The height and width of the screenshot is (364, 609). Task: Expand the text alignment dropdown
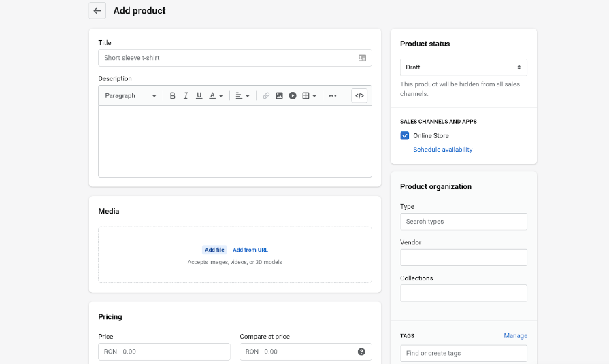242,96
